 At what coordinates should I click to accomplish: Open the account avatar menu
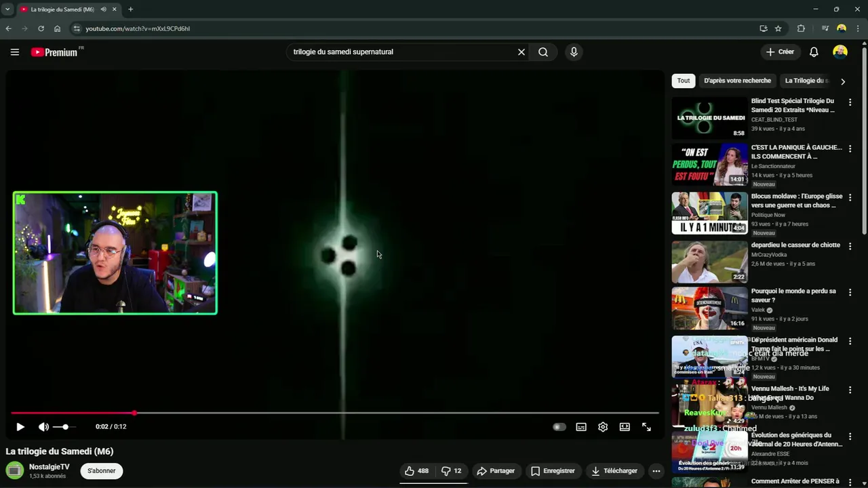(840, 52)
